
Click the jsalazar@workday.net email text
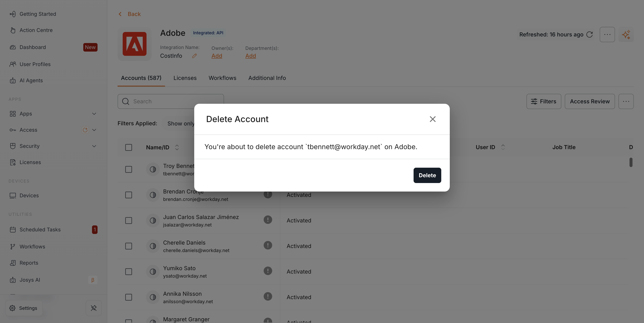click(x=187, y=225)
